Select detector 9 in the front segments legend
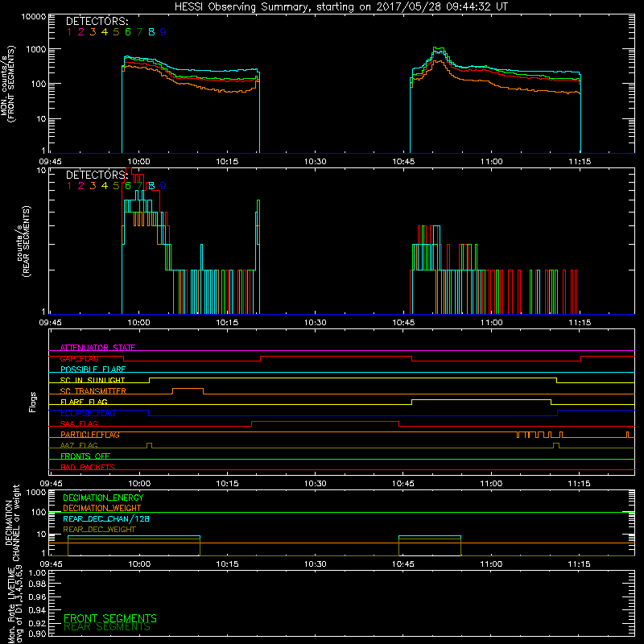 [x=163, y=32]
